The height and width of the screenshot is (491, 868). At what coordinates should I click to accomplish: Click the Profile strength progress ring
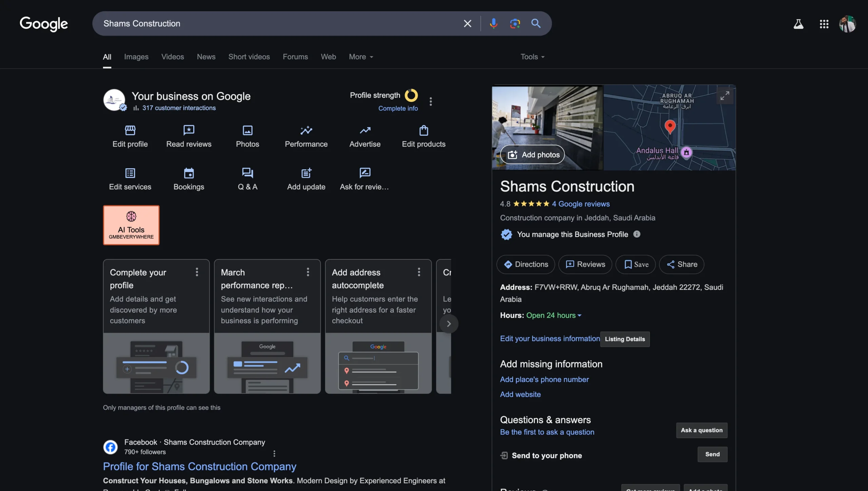tap(411, 95)
